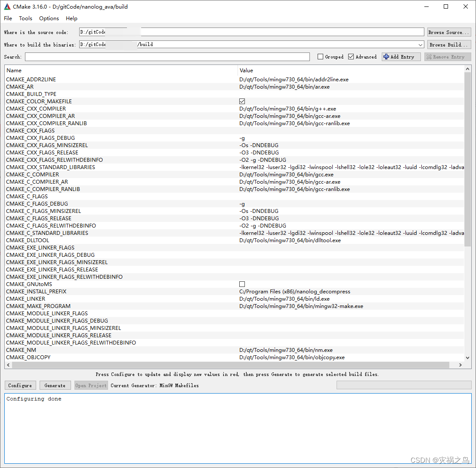Select the CMAKE_CXX_FLAGS entry
476x468 pixels.
coord(31,130)
